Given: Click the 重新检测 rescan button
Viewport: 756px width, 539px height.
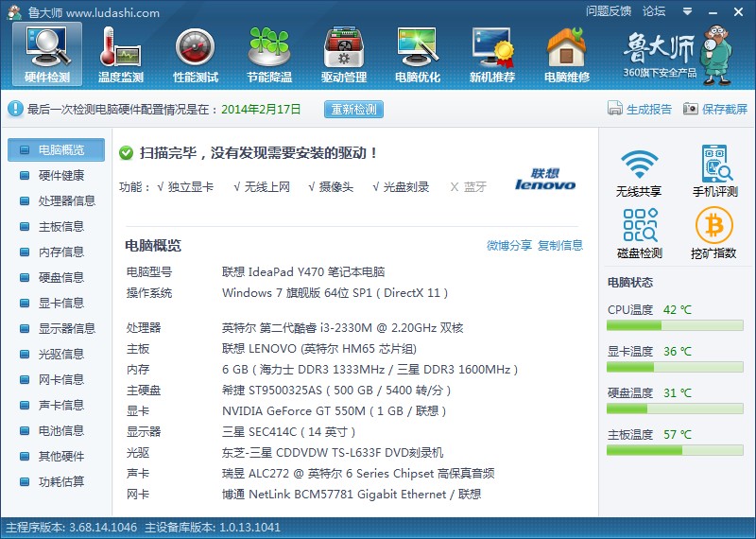Looking at the screenshot, I should 353,110.
